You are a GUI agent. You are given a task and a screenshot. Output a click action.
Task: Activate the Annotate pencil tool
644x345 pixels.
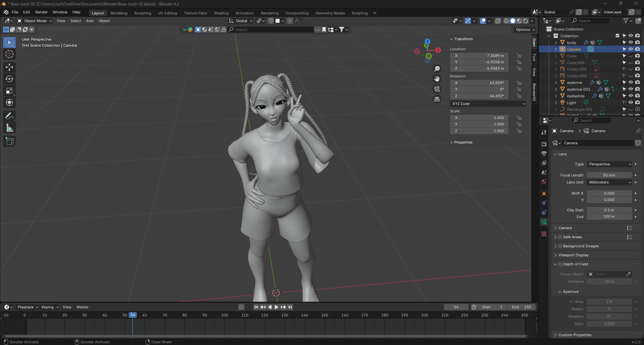(9, 116)
